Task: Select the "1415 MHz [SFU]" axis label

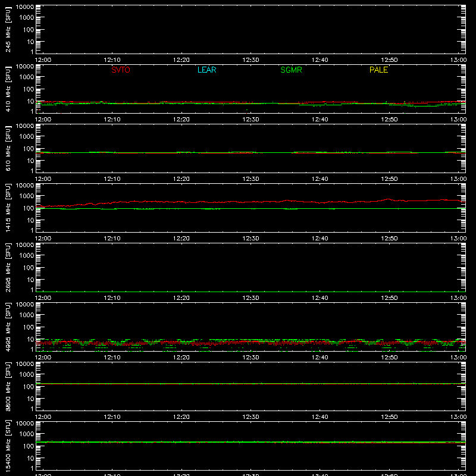Action: [x=8, y=208]
